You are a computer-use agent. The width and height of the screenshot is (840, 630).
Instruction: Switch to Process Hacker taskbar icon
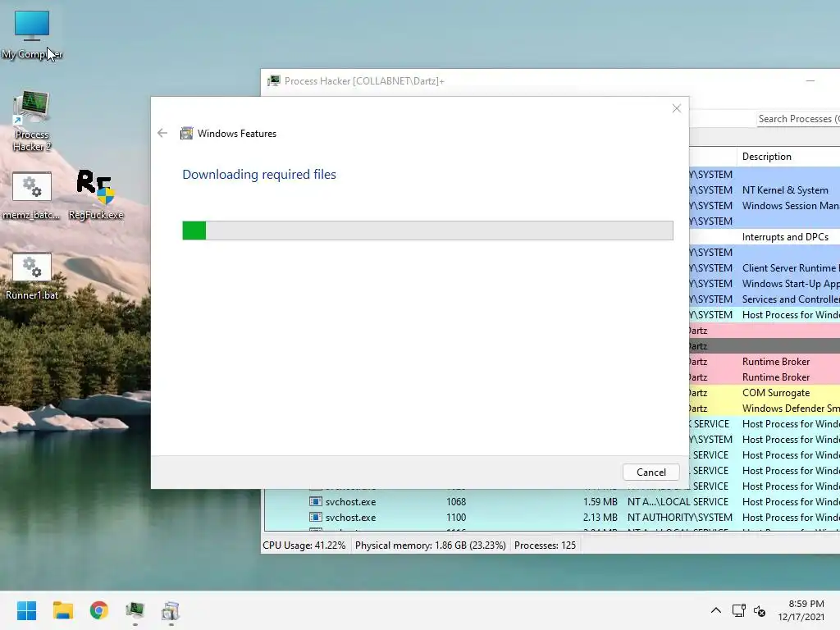135,610
